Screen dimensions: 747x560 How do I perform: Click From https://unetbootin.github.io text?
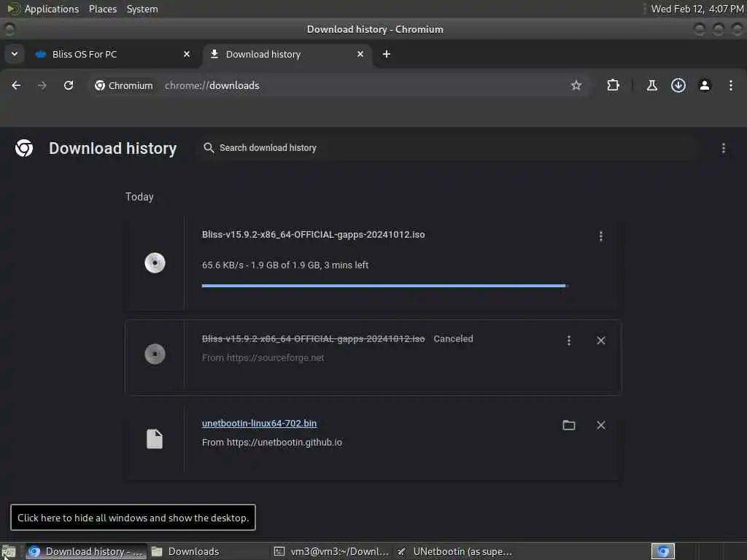click(272, 443)
